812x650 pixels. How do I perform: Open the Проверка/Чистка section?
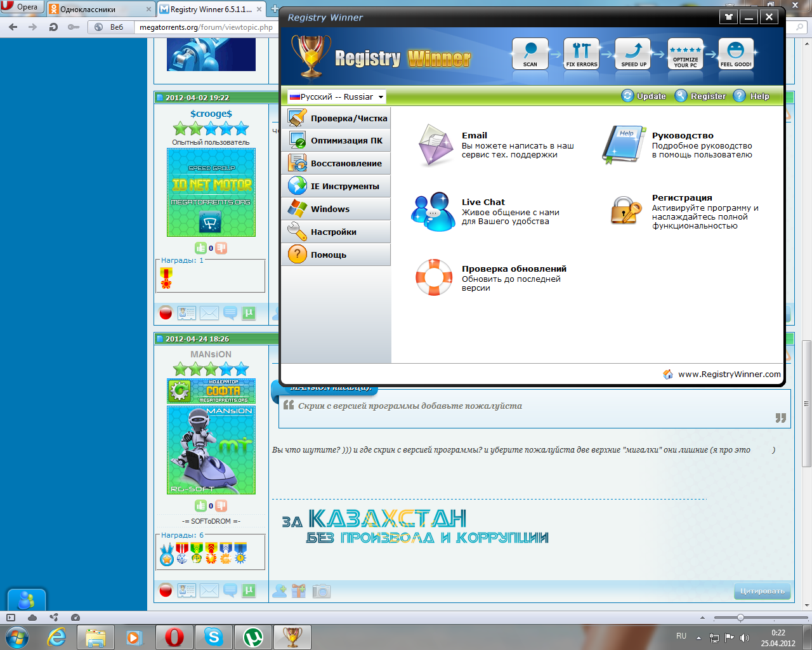(x=336, y=118)
